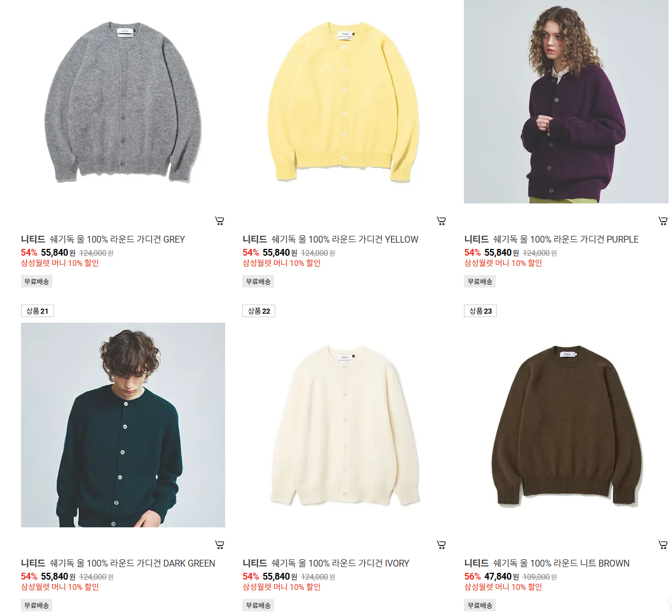Screen dimensions: 672x616
Task: View the purple cardigan model photo
Action: point(566,102)
